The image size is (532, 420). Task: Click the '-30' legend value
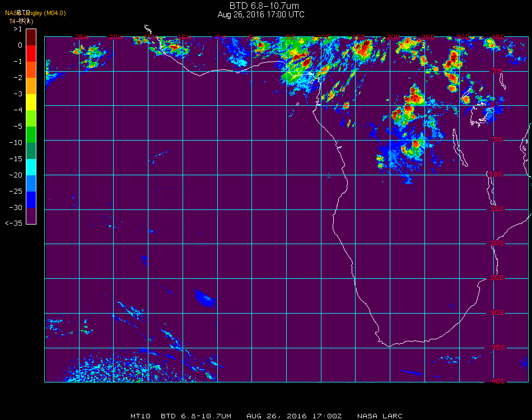point(16,207)
